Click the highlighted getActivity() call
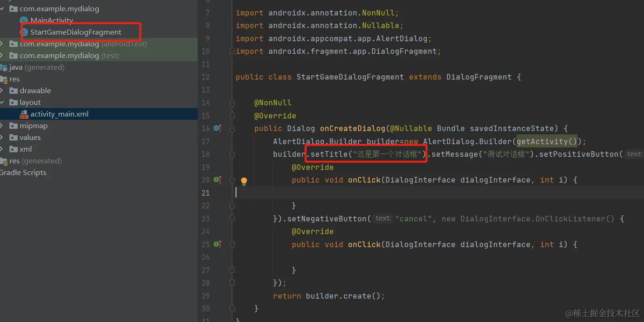 click(x=547, y=141)
